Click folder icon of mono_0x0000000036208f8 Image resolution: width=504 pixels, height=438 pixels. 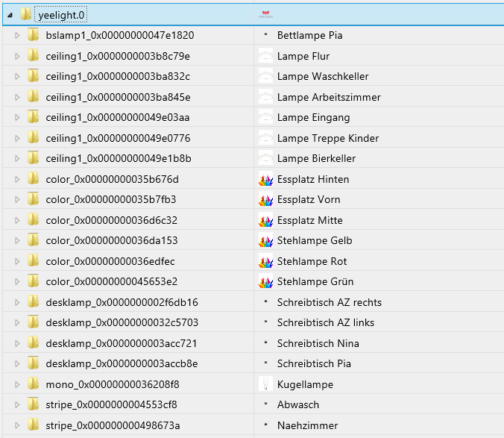(x=33, y=384)
